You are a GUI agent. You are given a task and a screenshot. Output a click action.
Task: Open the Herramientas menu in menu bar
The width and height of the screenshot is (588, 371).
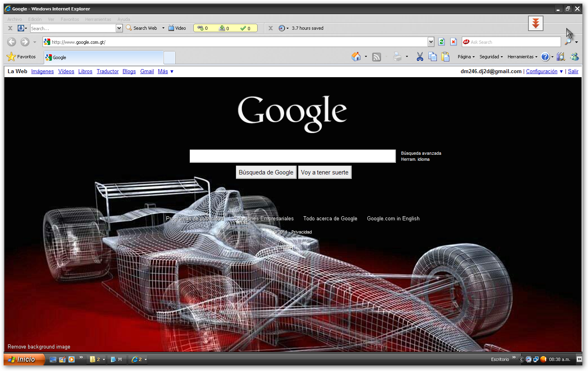tap(98, 19)
